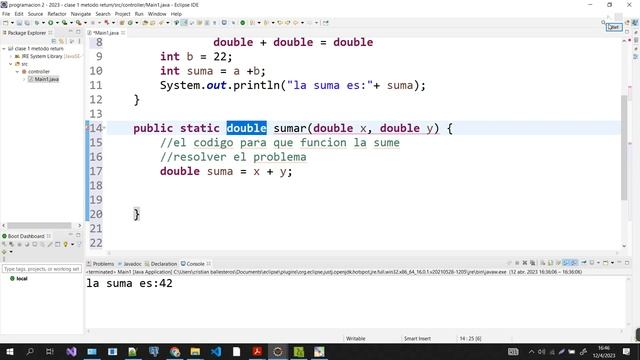Click the editor vertical scrollbar thumb

[624, 147]
